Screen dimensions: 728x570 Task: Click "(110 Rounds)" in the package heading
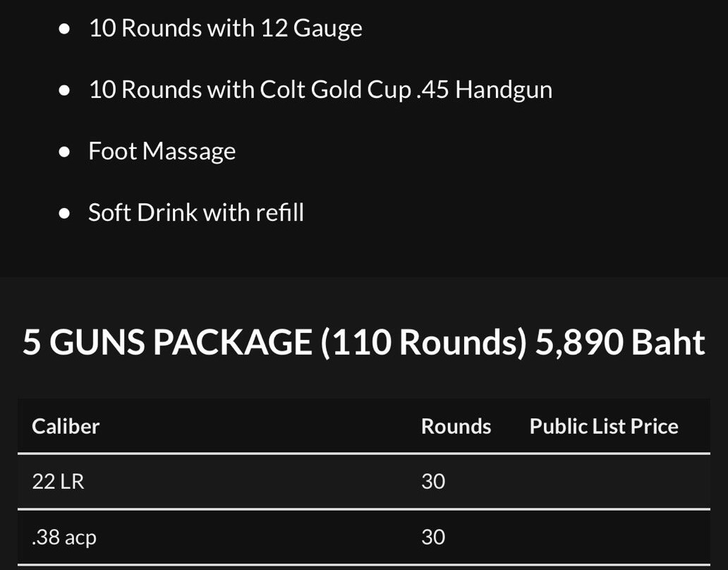(424, 343)
